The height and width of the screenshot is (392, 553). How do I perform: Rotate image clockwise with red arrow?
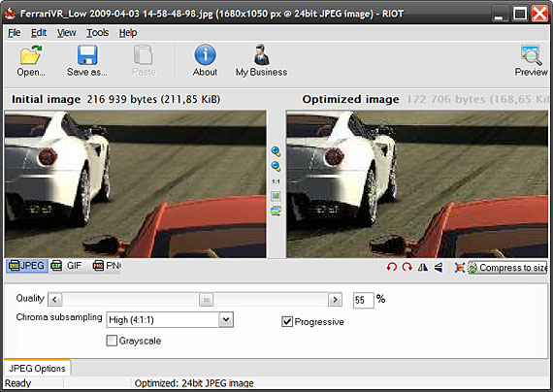407,268
